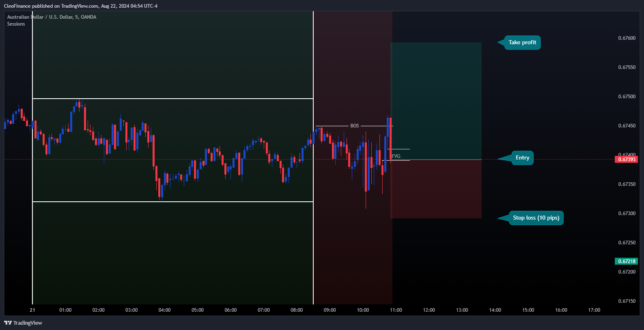Select the FVG label on the chart
The image size is (644, 330).
coord(396,156)
